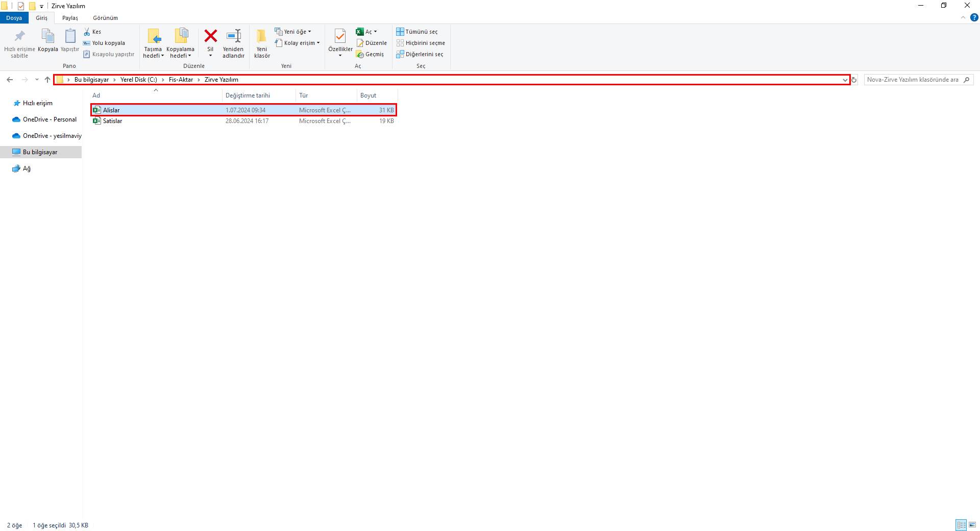The width and height of the screenshot is (980, 531).
Task: Open Özellikler properties icon
Action: click(340, 36)
